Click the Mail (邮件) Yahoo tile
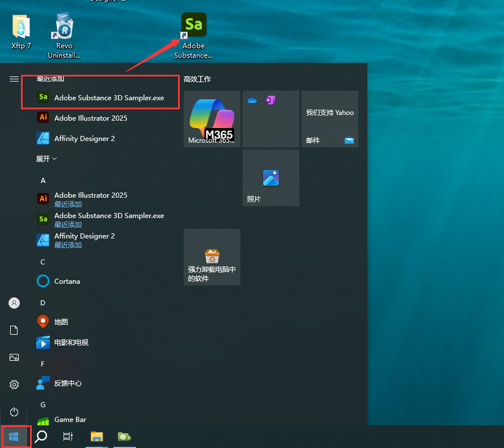This screenshot has width=504, height=448. click(x=329, y=119)
